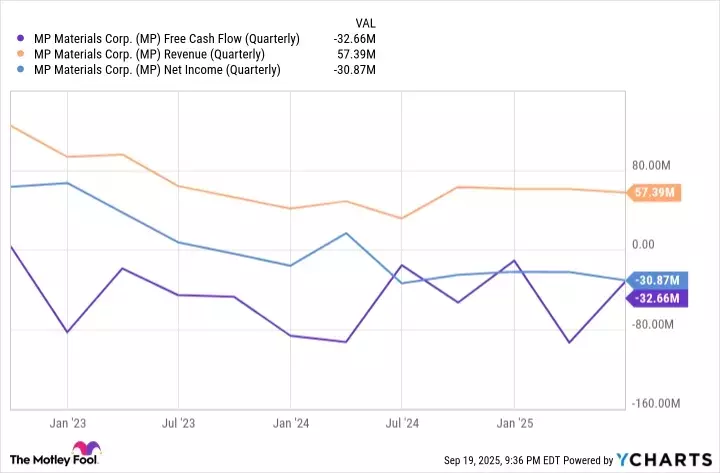This screenshot has width=720, height=473.
Task: Click the Jul '23 axis label
Action: 178,423
